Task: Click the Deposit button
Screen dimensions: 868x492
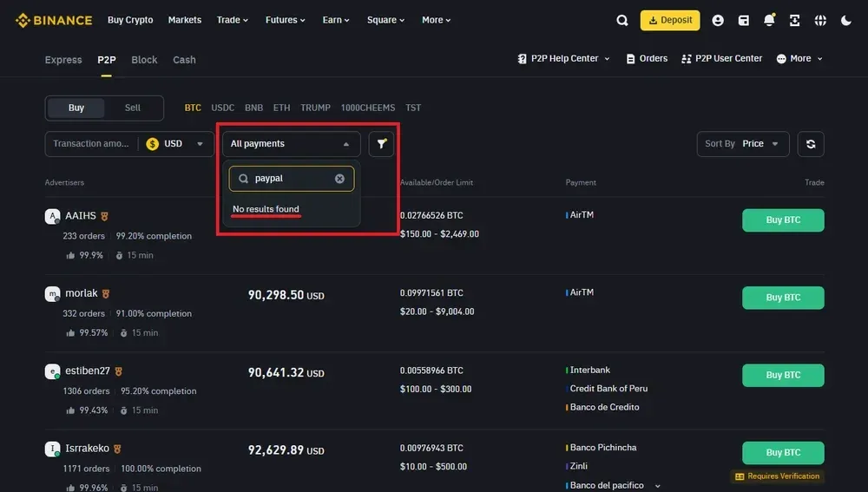Action: coord(670,21)
